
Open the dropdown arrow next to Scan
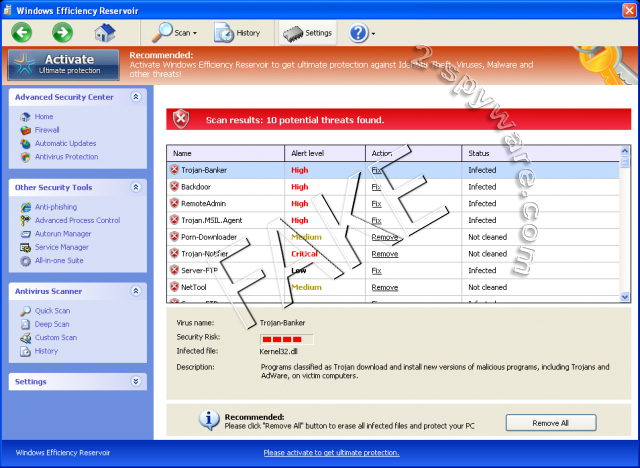[195, 33]
